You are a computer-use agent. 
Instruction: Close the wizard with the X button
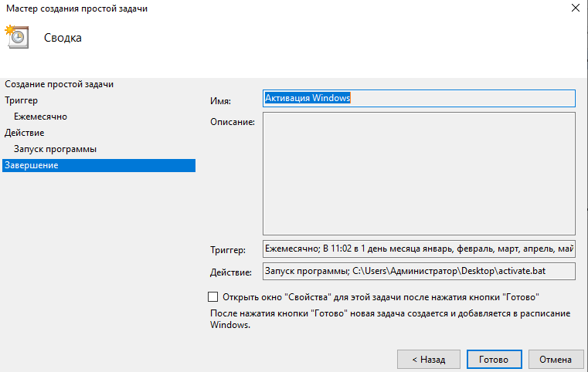coord(575,8)
